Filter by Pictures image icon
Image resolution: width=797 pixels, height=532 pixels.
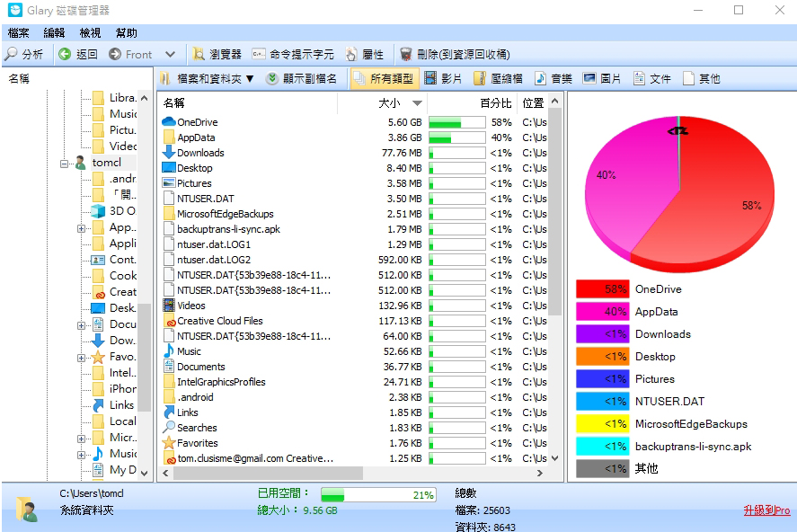(x=589, y=78)
